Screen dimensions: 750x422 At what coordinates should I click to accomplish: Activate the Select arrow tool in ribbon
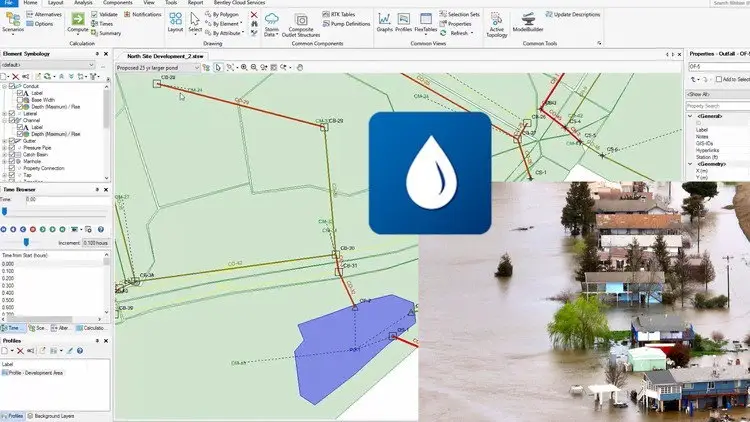point(195,22)
